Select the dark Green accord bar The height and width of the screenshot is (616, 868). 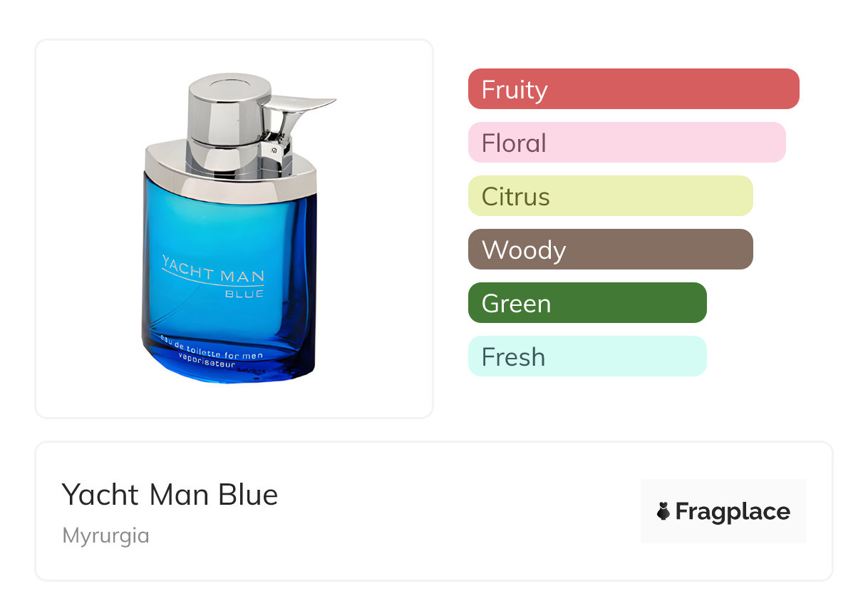587,303
